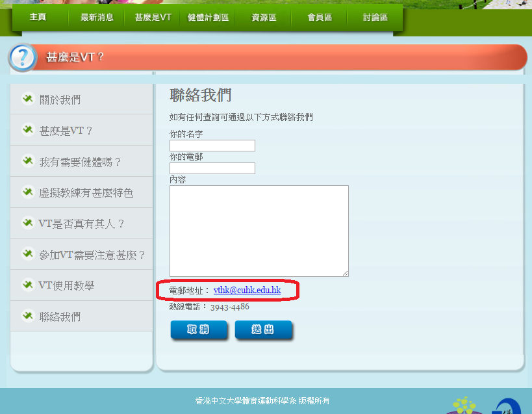This screenshot has width=532, height=414.
Task: Open the 資源區 navigation tab
Action: coord(264,18)
